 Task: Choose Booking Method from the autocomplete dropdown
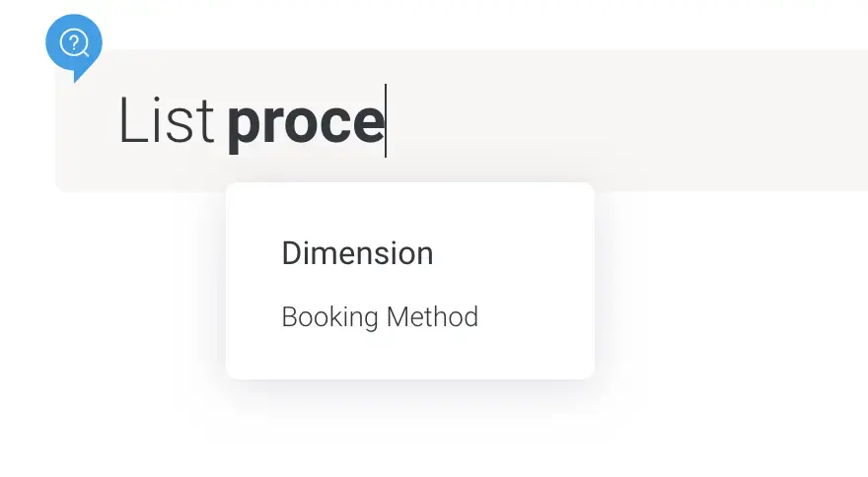point(380,317)
